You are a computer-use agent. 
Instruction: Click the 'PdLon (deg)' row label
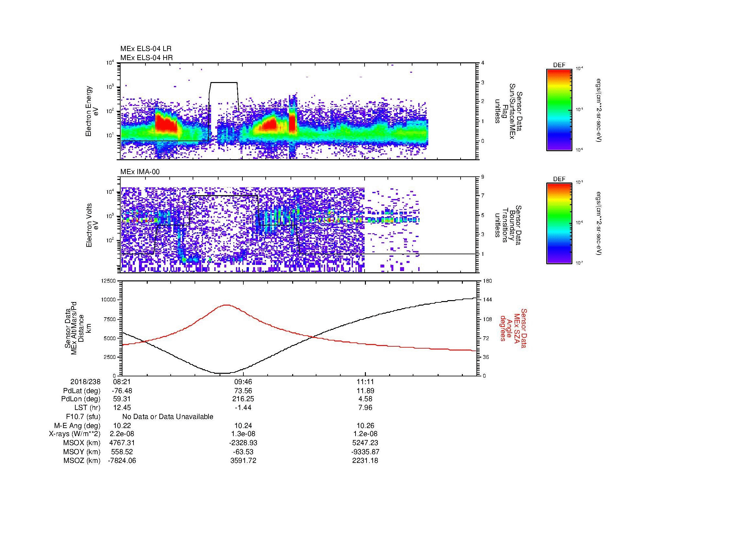pyautogui.click(x=81, y=399)
